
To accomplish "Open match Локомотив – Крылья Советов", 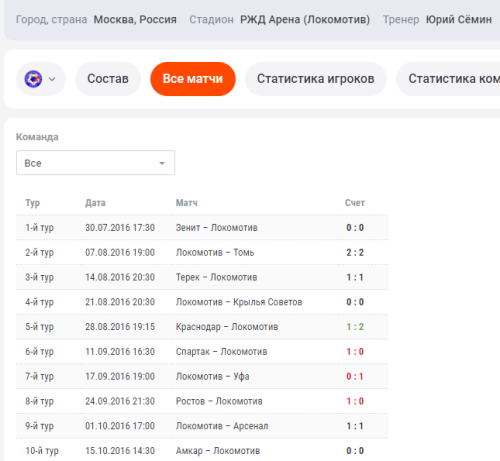I will point(239,302).
